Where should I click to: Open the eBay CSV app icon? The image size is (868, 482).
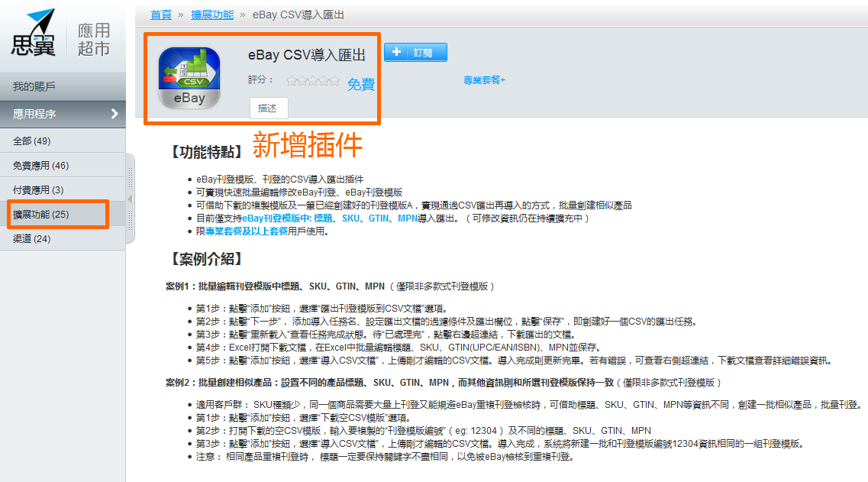coord(189,78)
